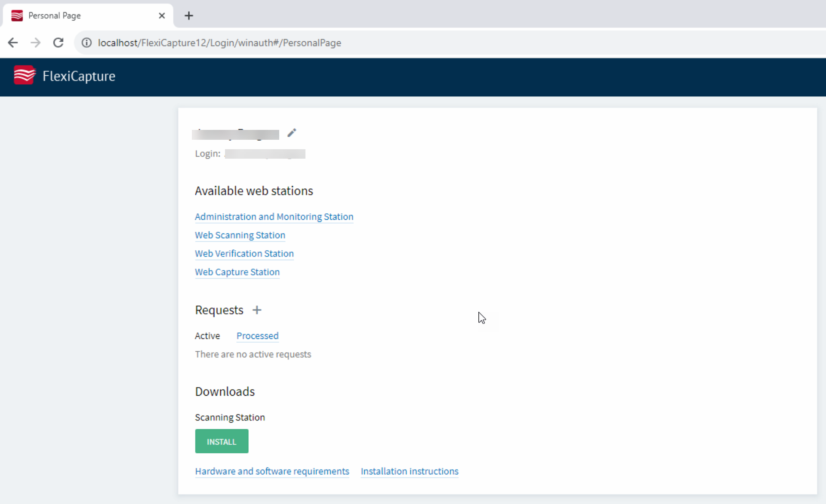Viewport: 826px width, 504px height.
Task: Switch to Processed requests tab
Action: point(257,336)
